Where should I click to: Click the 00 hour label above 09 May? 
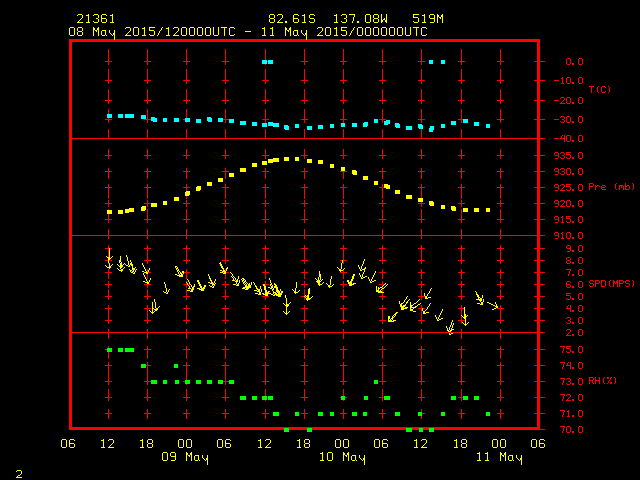185,444
